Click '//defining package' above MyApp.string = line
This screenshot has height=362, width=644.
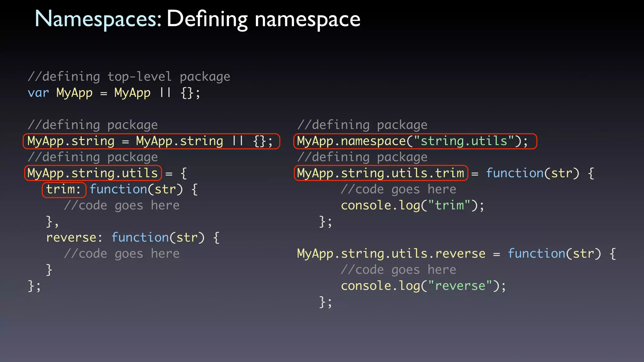click(x=93, y=125)
